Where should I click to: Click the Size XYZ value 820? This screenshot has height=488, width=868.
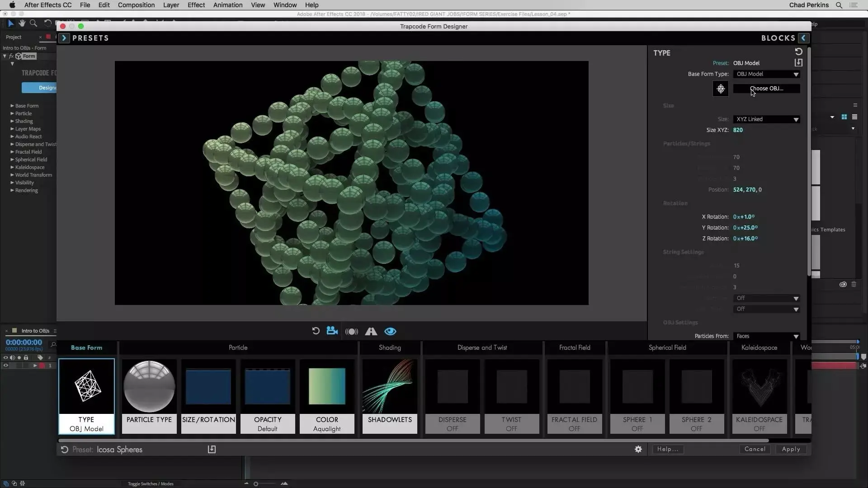pyautogui.click(x=738, y=130)
